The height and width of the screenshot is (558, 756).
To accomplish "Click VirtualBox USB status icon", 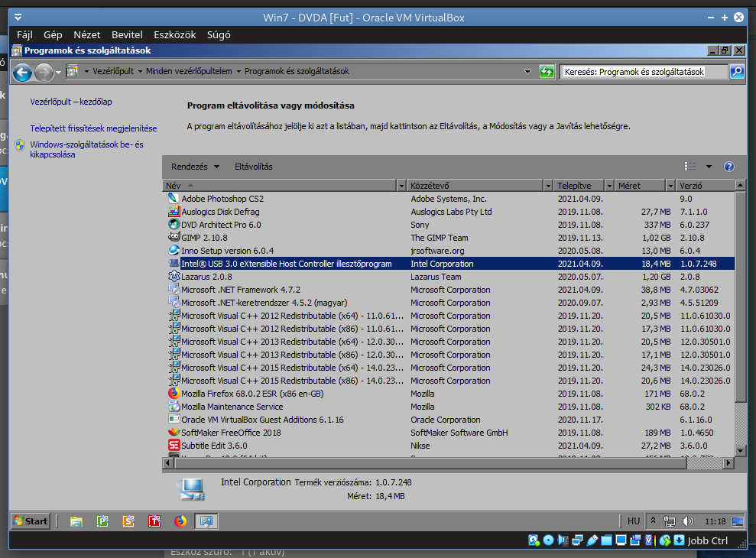I will click(592, 540).
